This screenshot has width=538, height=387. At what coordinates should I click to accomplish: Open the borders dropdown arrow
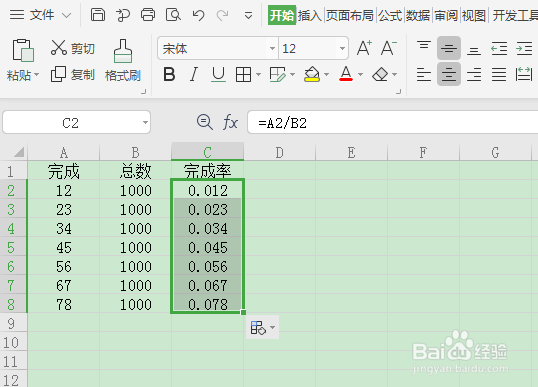click(x=258, y=74)
